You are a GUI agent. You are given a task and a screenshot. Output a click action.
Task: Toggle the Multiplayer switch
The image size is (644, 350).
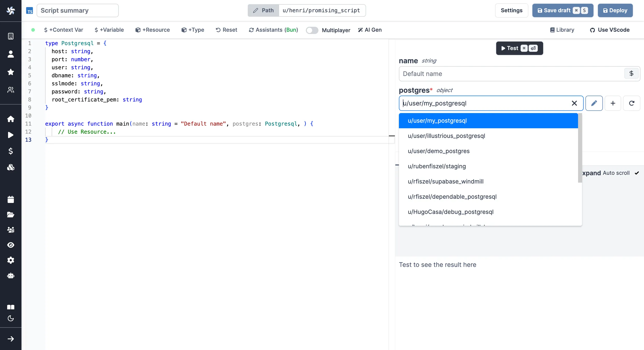(x=312, y=30)
